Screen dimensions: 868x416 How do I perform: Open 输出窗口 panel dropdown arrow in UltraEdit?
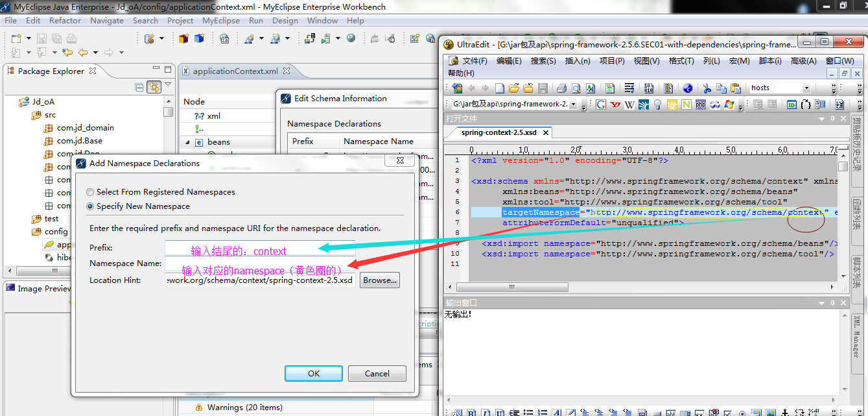[822, 303]
